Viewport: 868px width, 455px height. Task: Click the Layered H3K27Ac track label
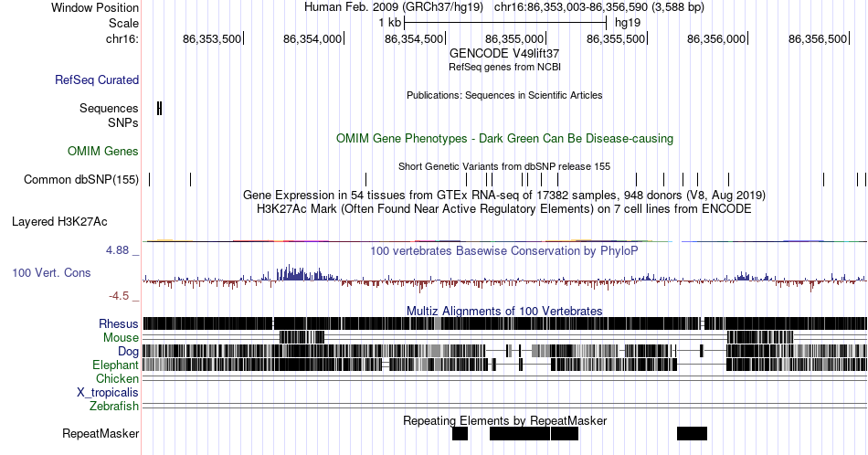[x=59, y=221]
